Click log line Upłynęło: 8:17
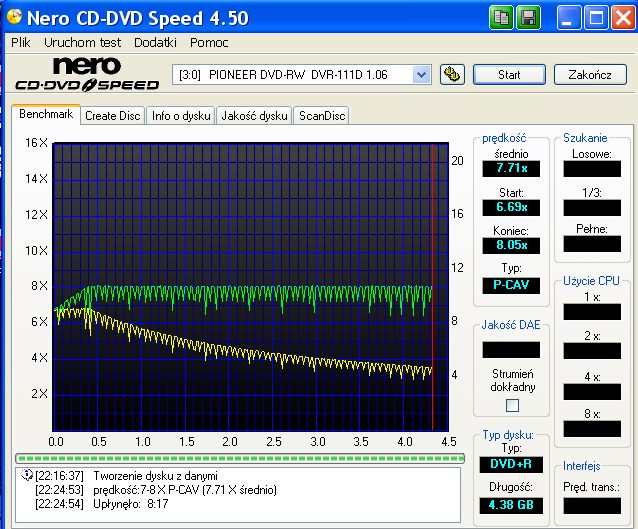638x529 pixels. point(131,504)
